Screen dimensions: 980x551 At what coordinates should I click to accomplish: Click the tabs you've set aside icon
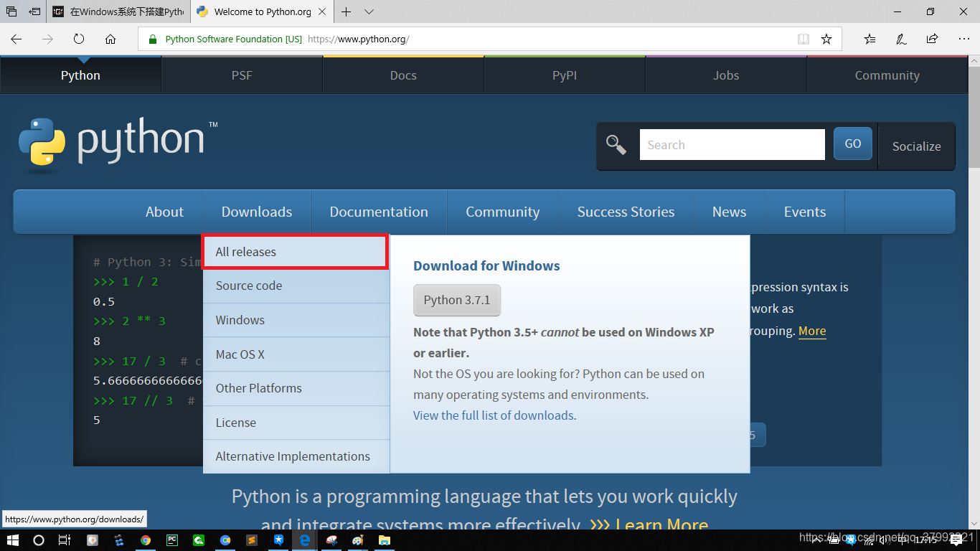point(11,11)
